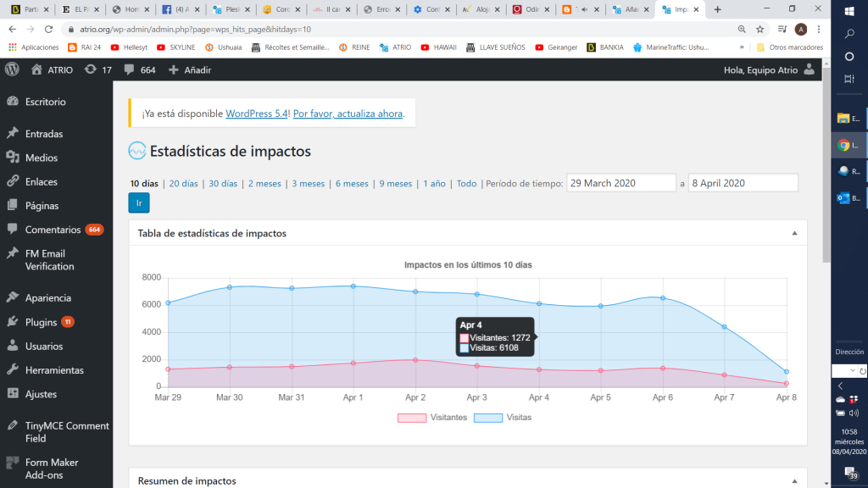
Task: Click the WordPress logo in admin bar
Action: [x=12, y=69]
